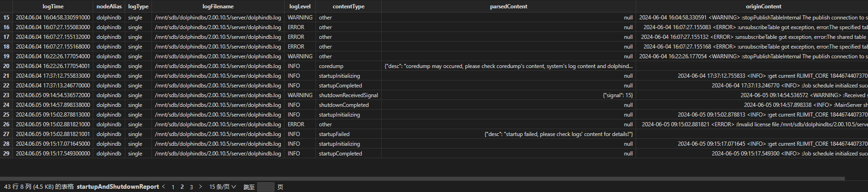
Task: Click the jump-to page number input field
Action: (266, 187)
